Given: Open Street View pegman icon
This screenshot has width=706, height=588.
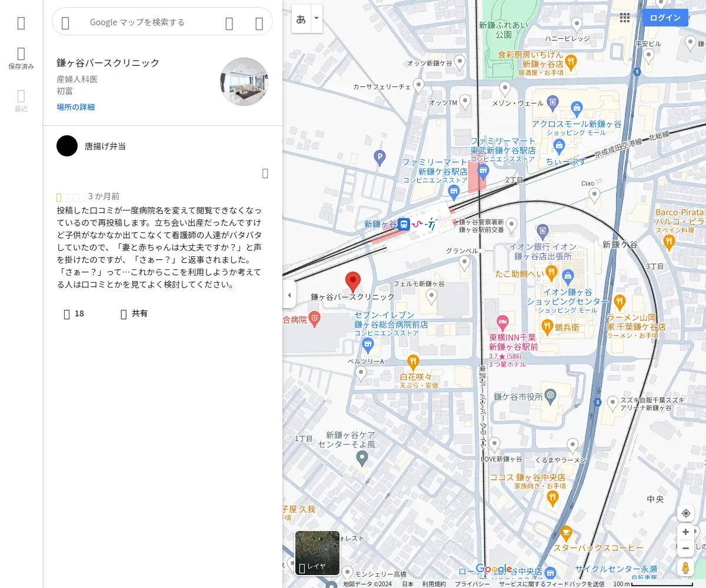Looking at the screenshot, I should (x=685, y=569).
